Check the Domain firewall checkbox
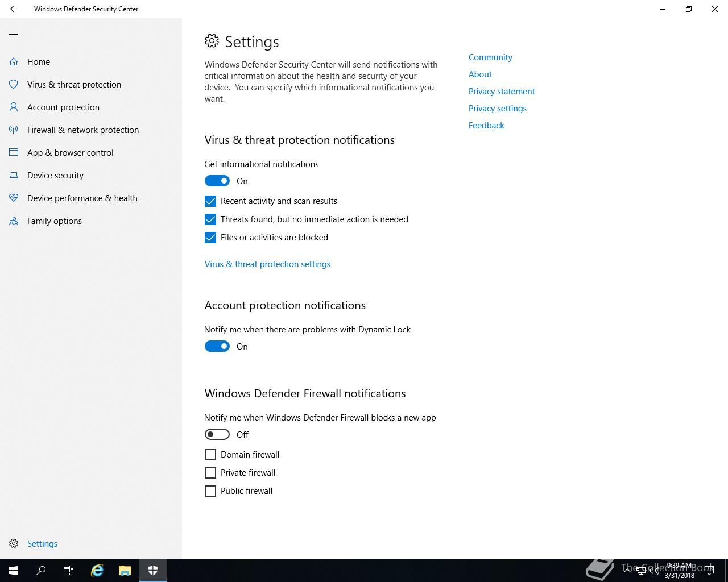Viewport: 728px width, 582px height. 210,455
